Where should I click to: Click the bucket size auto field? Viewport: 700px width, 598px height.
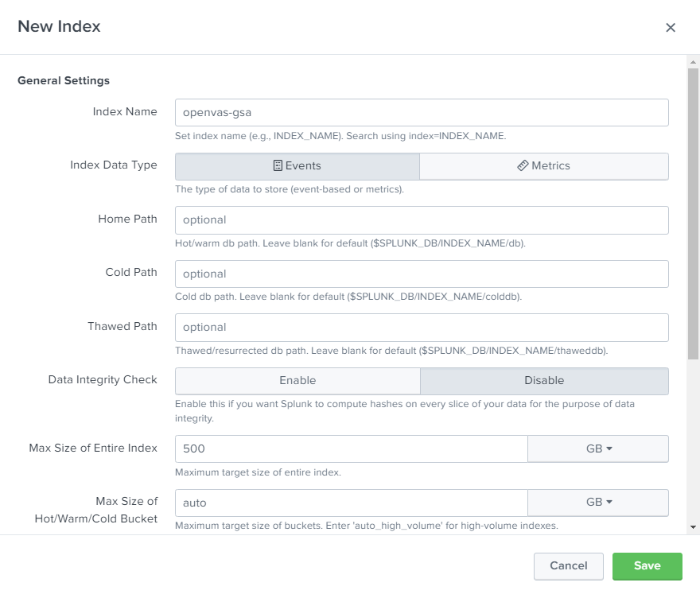[352, 503]
